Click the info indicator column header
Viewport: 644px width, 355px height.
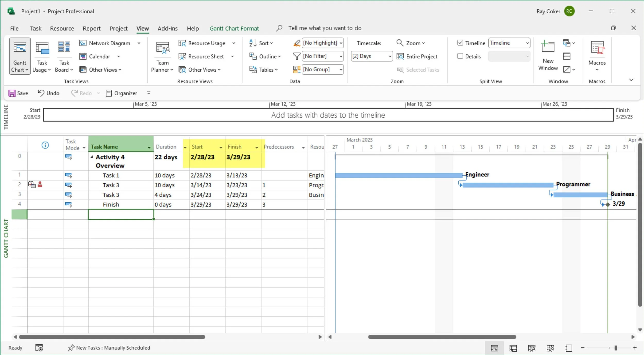tap(45, 145)
